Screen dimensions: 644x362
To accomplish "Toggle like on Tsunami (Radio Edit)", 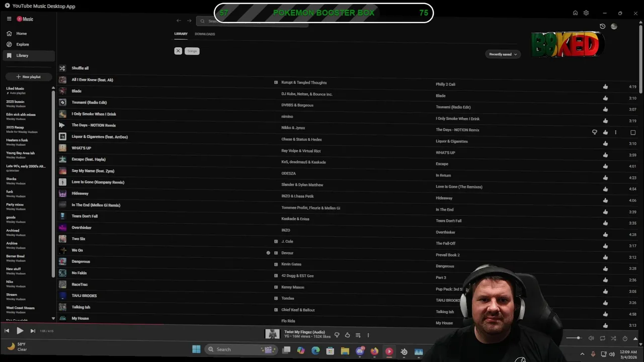I will [605, 109].
